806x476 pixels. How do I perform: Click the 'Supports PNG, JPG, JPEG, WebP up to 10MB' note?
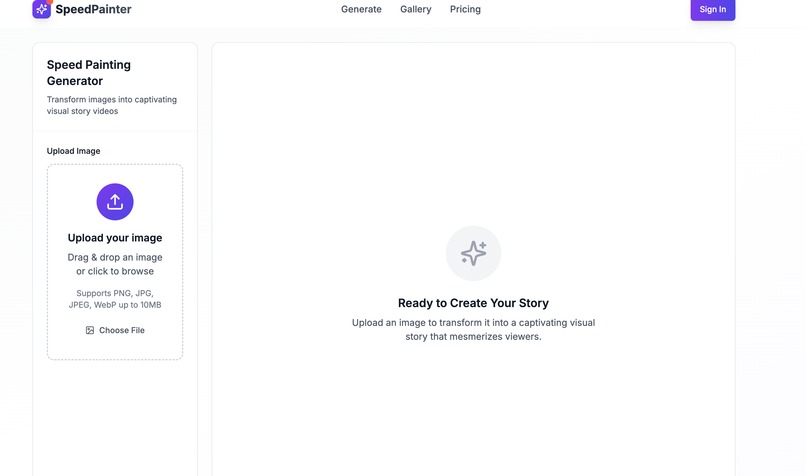115,299
